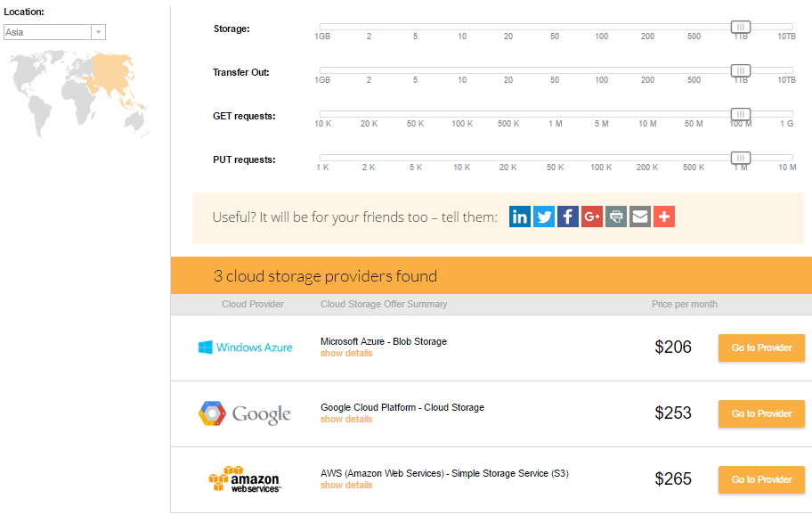
Task: Click the Google Cloud logo
Action: coord(245,413)
